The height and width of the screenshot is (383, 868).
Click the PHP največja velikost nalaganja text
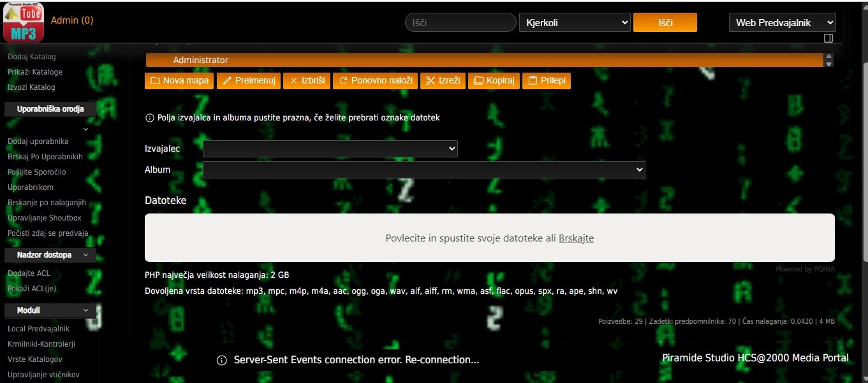pos(217,275)
